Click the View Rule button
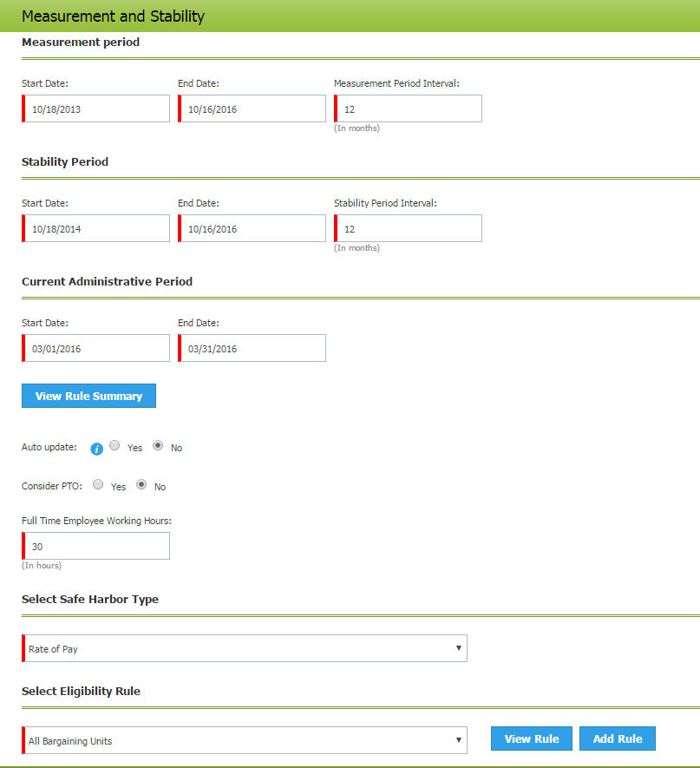 click(x=531, y=738)
